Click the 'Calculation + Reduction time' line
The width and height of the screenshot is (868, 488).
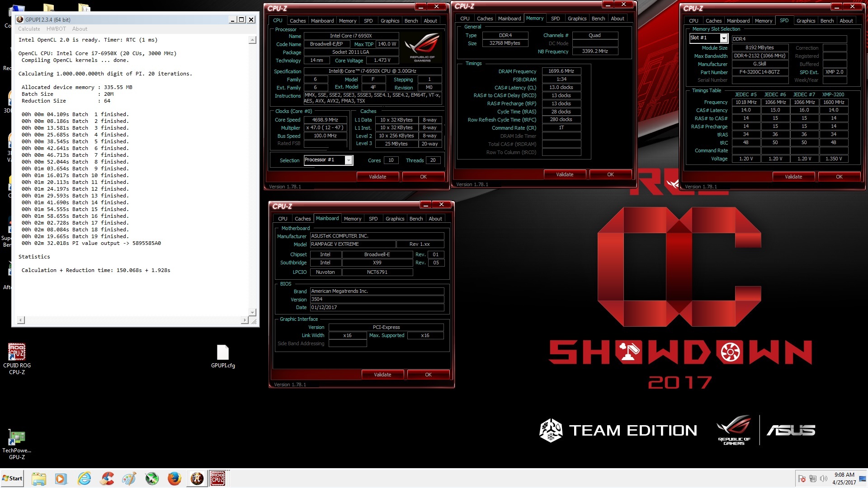[96, 270]
